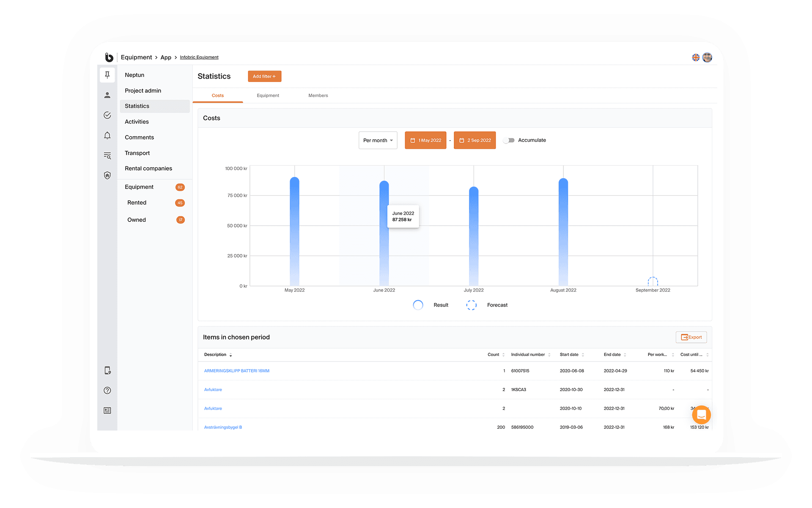This screenshot has width=812, height=508.
Task: Click the shield home sidebar icon
Action: tap(107, 175)
